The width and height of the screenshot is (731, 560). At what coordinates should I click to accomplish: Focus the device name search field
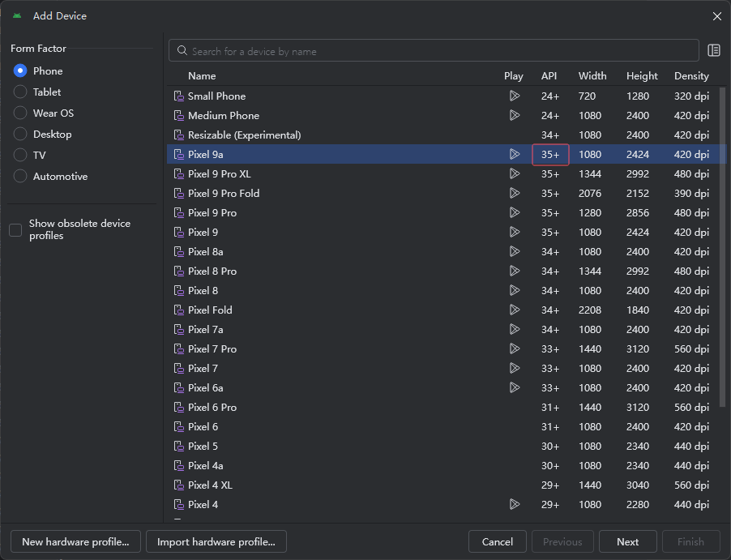(434, 50)
